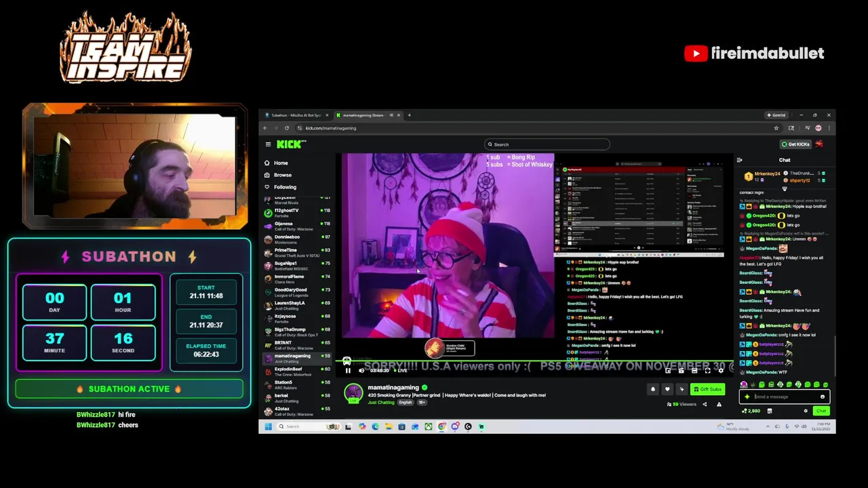Open Donnieeboo channel in sidebar
Screen dimensions: 868x488
coord(297,239)
